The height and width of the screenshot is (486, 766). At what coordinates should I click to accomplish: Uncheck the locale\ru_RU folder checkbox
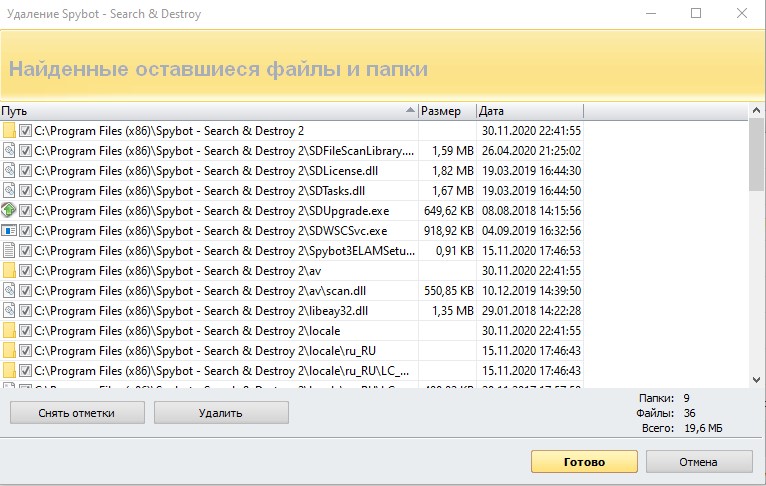(25, 351)
